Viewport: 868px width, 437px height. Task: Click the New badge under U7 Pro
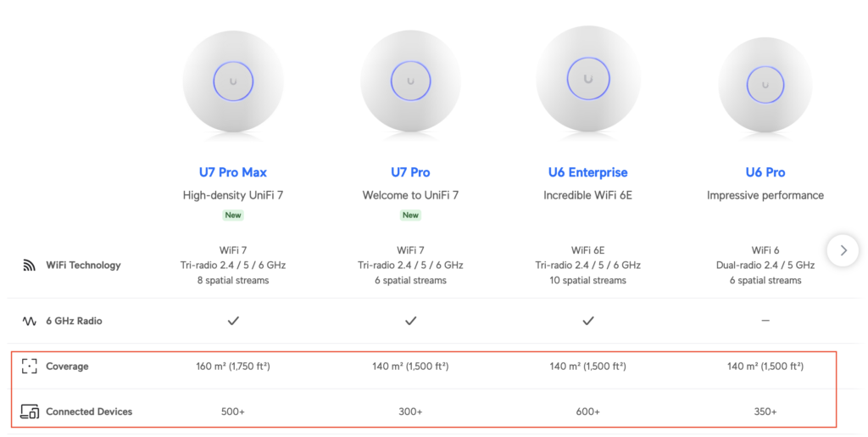coord(410,215)
